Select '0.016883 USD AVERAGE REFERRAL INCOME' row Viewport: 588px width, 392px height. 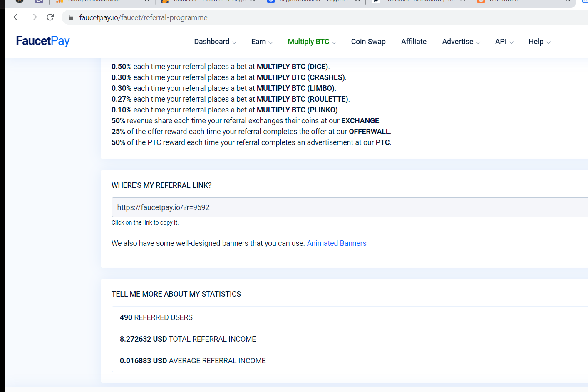(x=350, y=361)
